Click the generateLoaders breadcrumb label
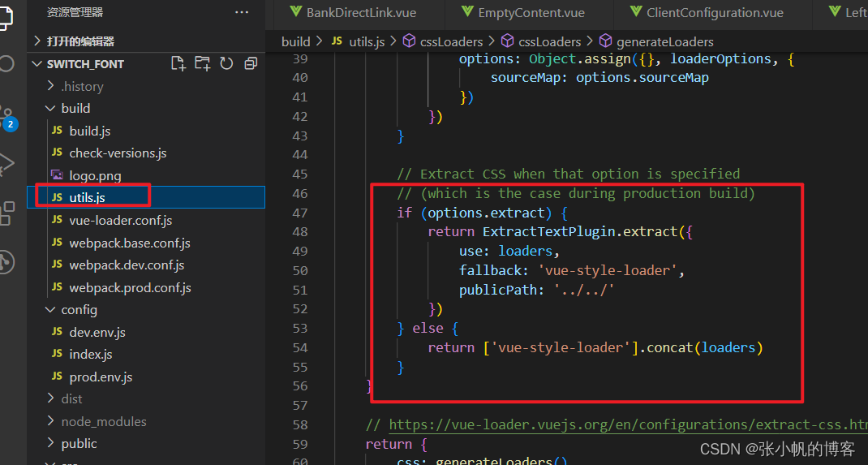868x465 pixels. click(665, 41)
